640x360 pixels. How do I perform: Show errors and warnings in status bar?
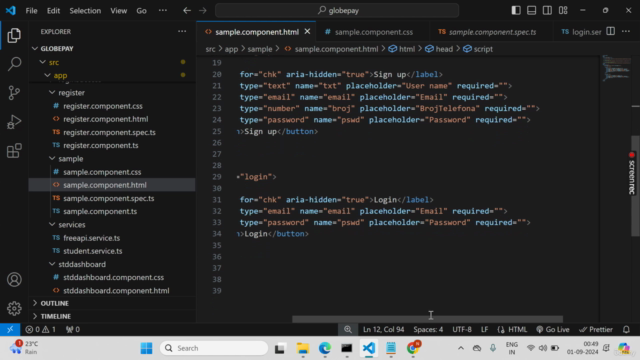[x=40, y=329]
